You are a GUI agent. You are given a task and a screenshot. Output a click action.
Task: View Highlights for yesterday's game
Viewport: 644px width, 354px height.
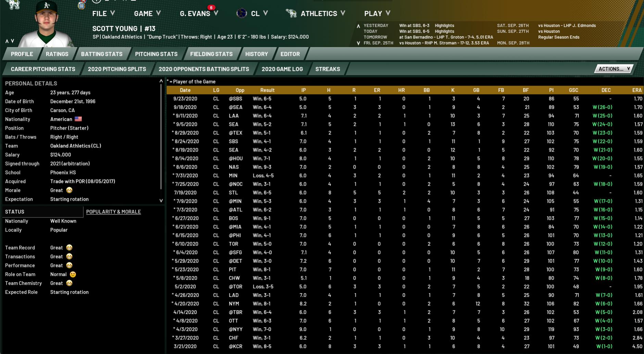[x=444, y=25]
